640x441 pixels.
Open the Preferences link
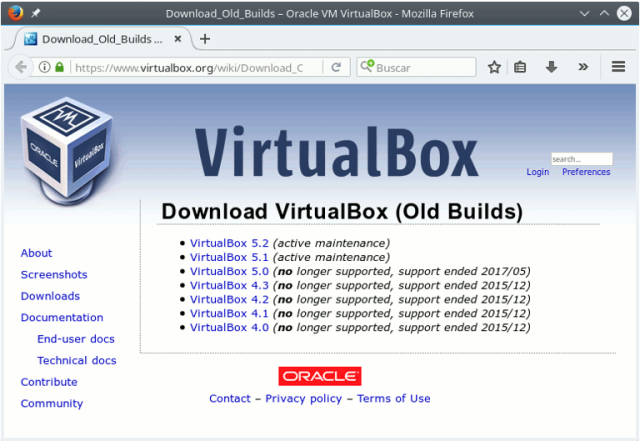click(x=586, y=172)
